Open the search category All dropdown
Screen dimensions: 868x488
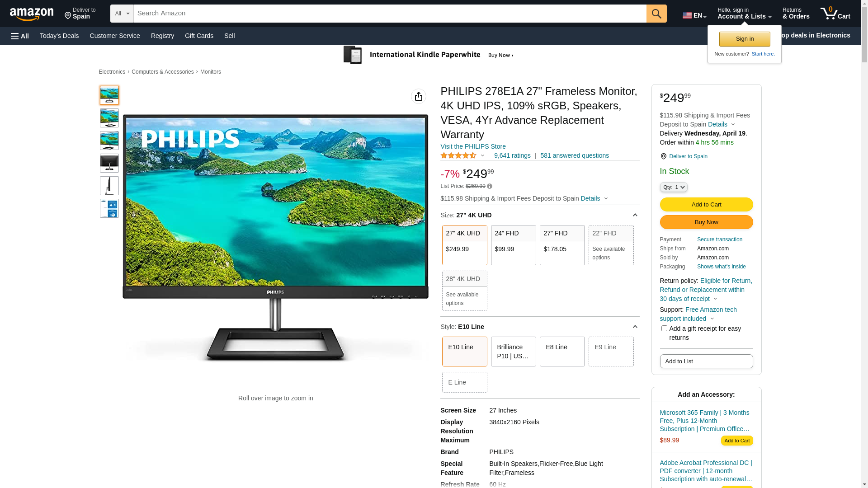(x=122, y=14)
